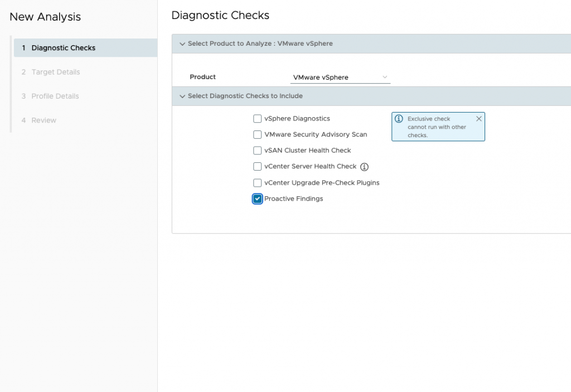Enable VMware Security Advisory Scan checkbox
571x392 pixels.
pos(257,134)
